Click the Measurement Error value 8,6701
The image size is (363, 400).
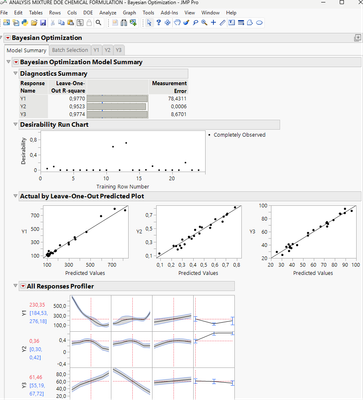click(x=179, y=114)
